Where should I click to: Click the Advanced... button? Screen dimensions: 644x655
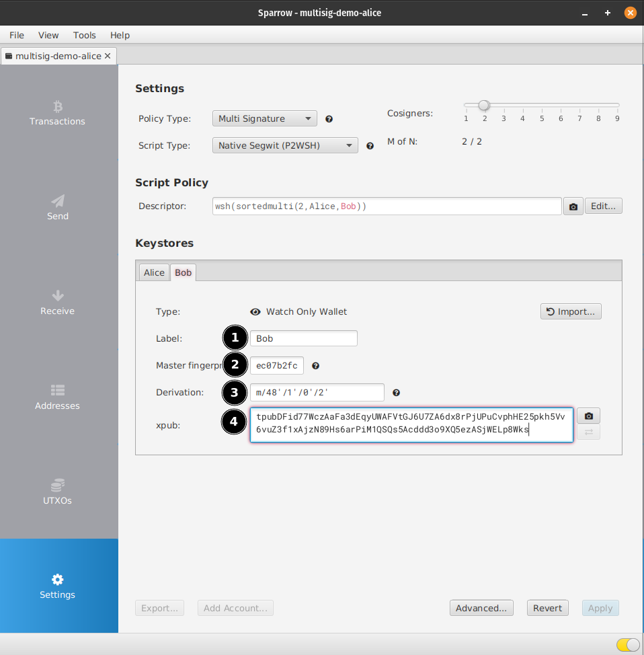(481, 608)
